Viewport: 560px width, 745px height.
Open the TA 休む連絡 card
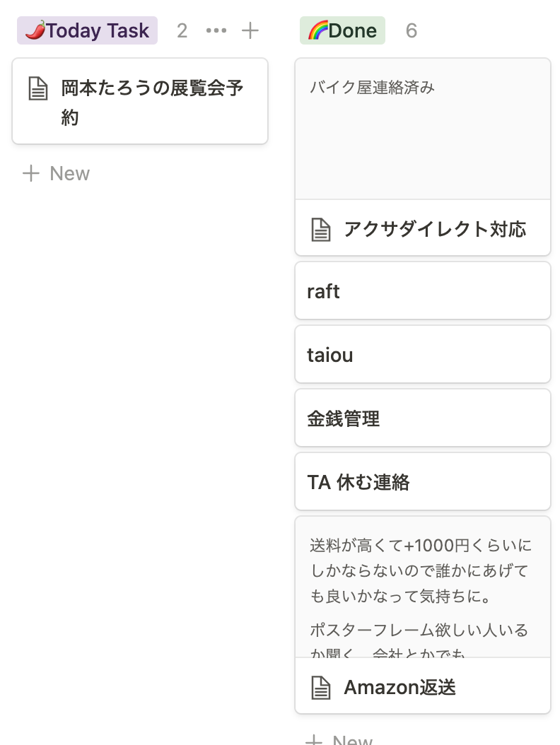click(x=422, y=482)
